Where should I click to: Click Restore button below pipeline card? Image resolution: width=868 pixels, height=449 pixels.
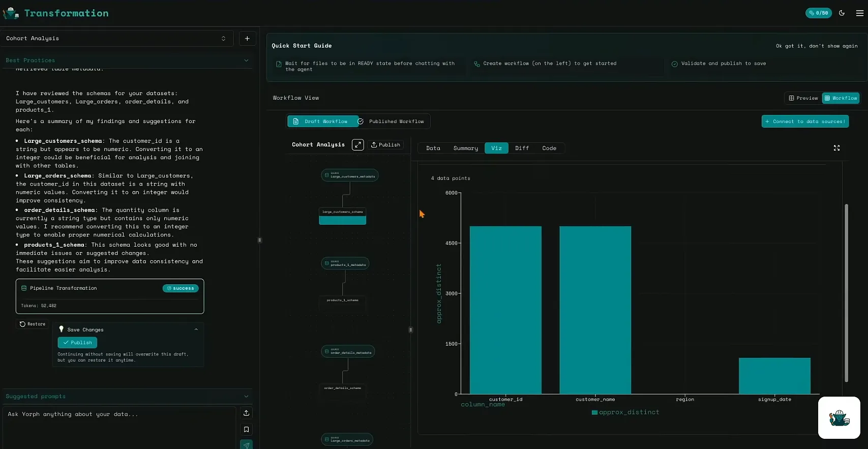(x=33, y=324)
